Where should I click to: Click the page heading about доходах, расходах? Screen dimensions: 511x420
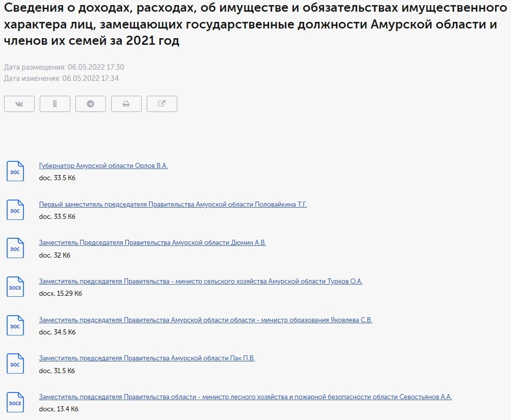(x=255, y=24)
